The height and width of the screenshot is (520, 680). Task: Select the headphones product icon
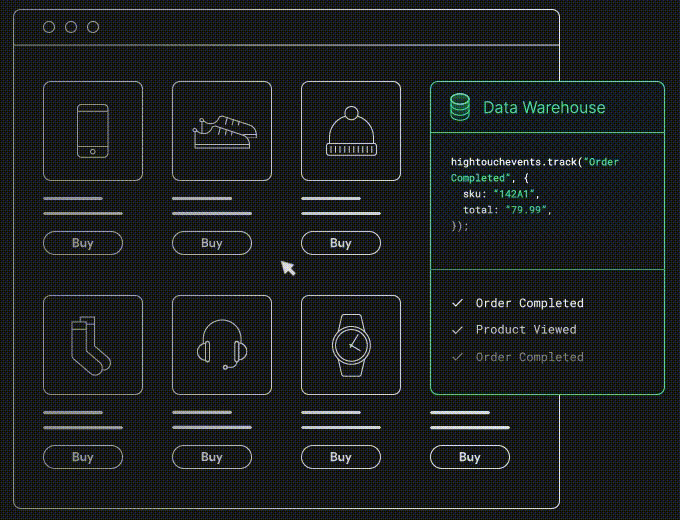222,345
